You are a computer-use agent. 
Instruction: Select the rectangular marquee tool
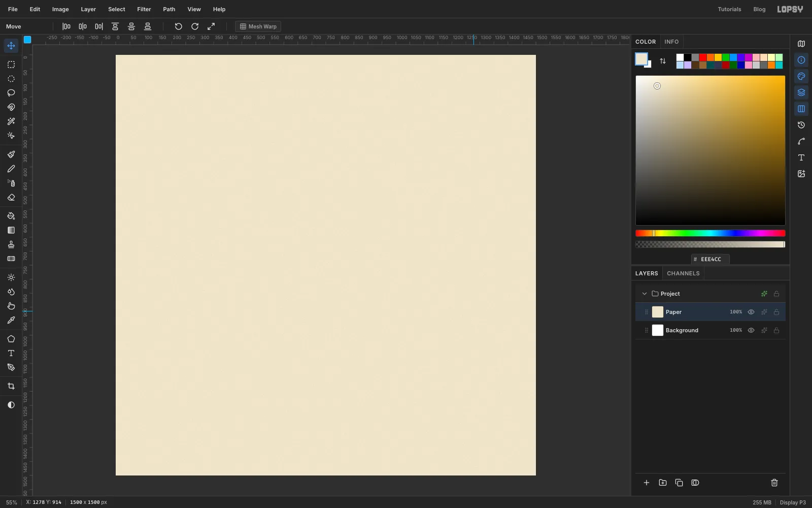[x=11, y=65]
